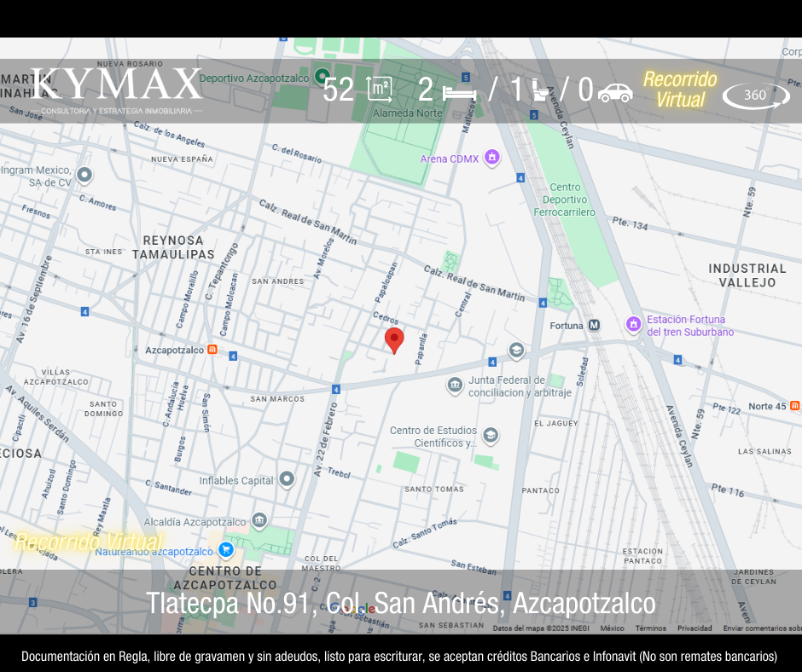The width and height of the screenshot is (802, 672).
Task: Click the Centro Deportivo Ferrocarrilero label
Action: [x=565, y=200]
